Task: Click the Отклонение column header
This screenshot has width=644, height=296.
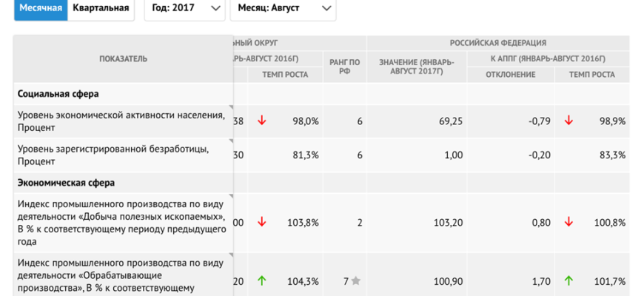Action: 510,75
